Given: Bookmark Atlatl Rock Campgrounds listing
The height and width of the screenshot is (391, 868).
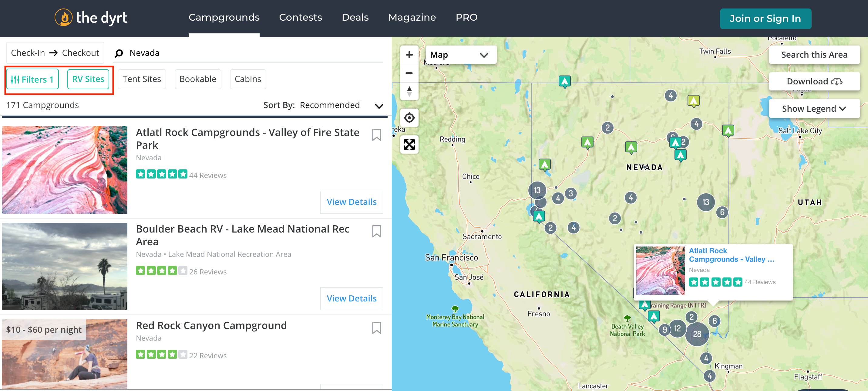Looking at the screenshot, I should click(x=376, y=134).
